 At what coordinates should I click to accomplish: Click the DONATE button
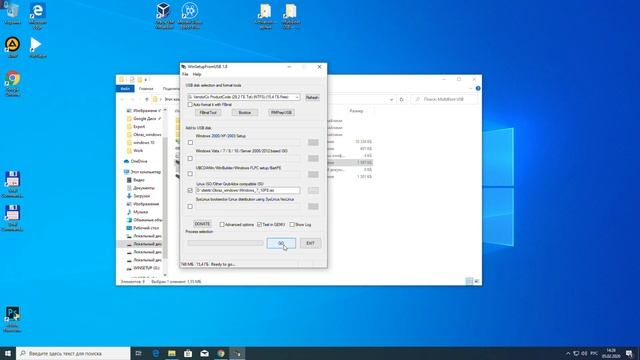pyautogui.click(x=202, y=224)
